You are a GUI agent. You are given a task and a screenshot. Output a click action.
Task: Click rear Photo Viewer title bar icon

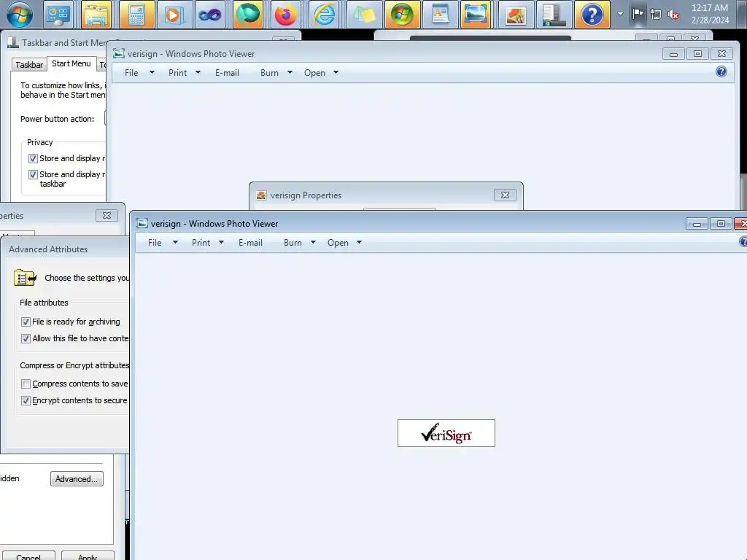[x=119, y=54]
